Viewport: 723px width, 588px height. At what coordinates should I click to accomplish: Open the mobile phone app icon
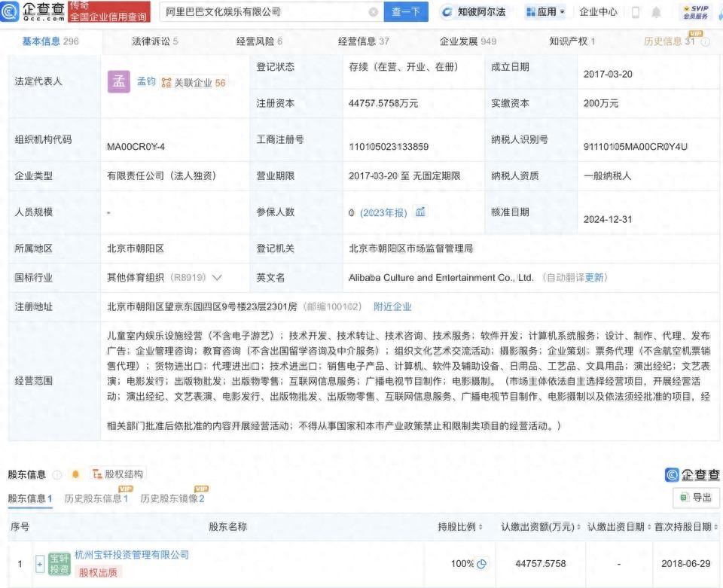coord(635,12)
